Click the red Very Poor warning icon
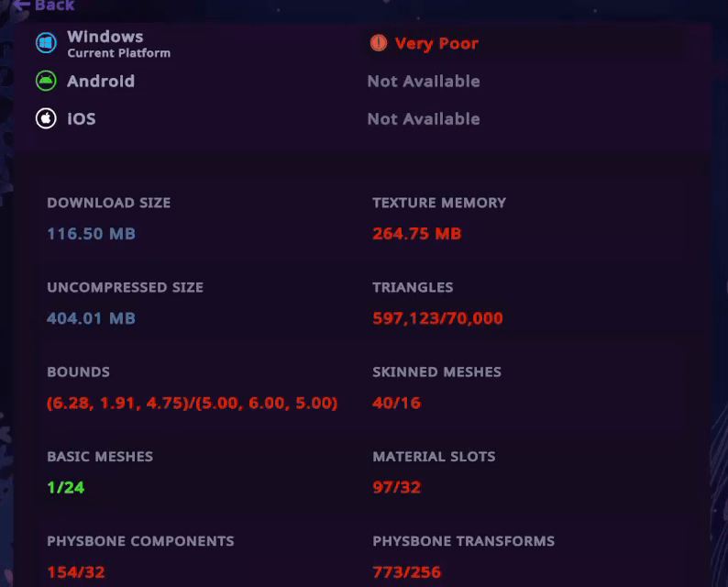The width and height of the screenshot is (728, 587). [x=378, y=43]
